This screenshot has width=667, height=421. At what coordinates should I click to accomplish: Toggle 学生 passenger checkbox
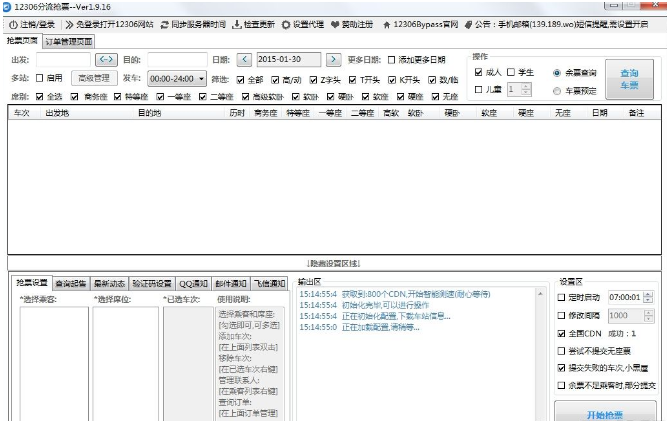(x=511, y=72)
